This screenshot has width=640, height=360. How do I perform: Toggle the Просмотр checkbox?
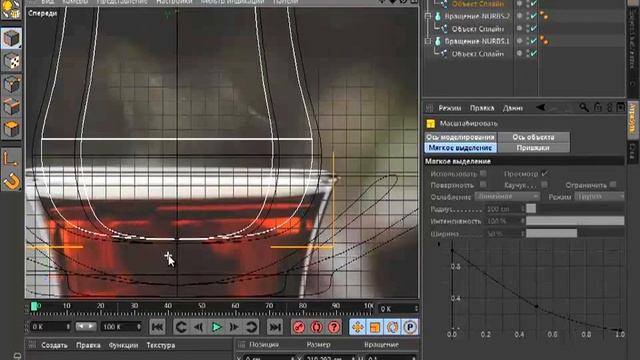coord(544,173)
